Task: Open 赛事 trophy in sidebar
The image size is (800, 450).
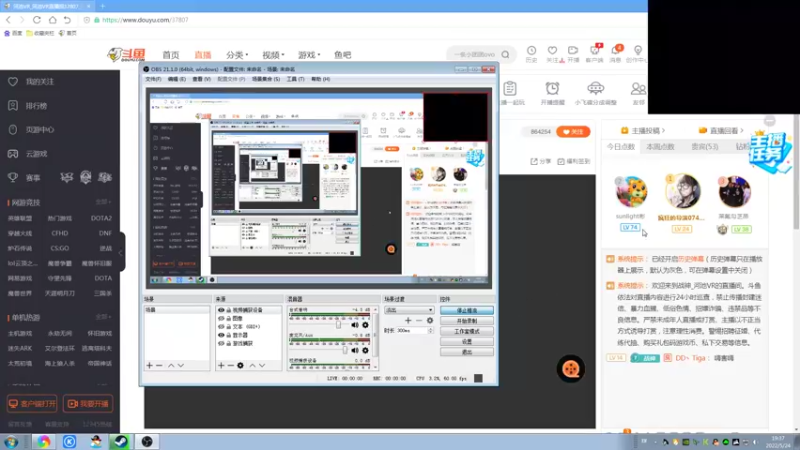Action: [13, 178]
